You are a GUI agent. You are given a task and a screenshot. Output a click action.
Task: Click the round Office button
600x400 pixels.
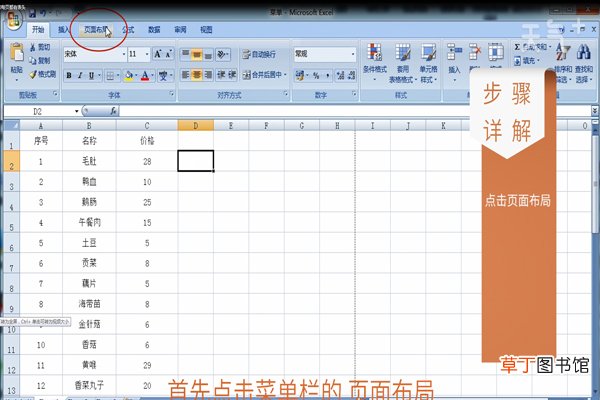point(14,19)
